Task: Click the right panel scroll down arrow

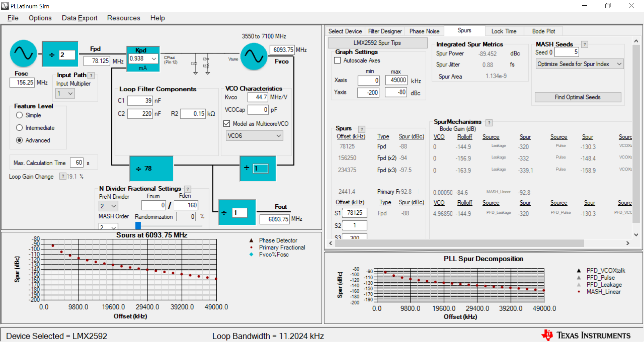Action: click(x=636, y=235)
